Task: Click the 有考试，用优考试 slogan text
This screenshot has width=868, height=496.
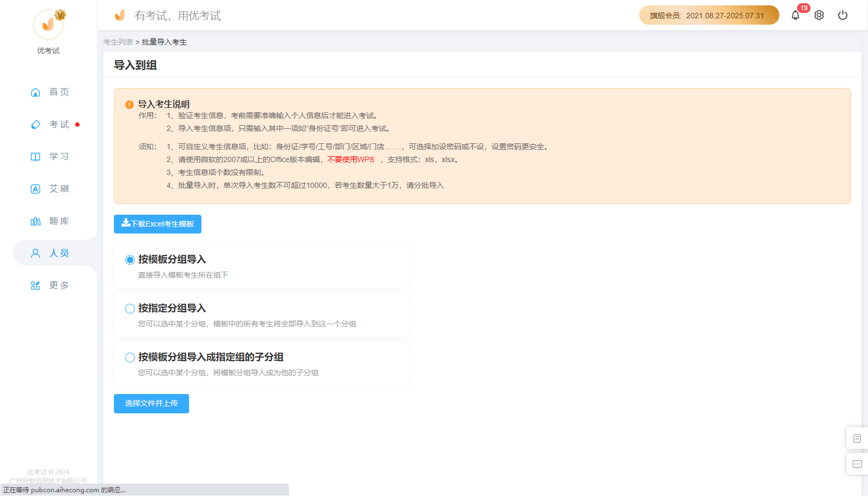Action: click(178, 16)
